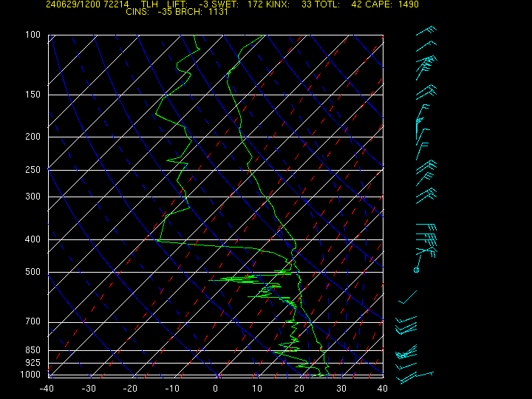The image size is (532, 399).
Task: Select the K-index value 33
Action: tap(307, 4)
